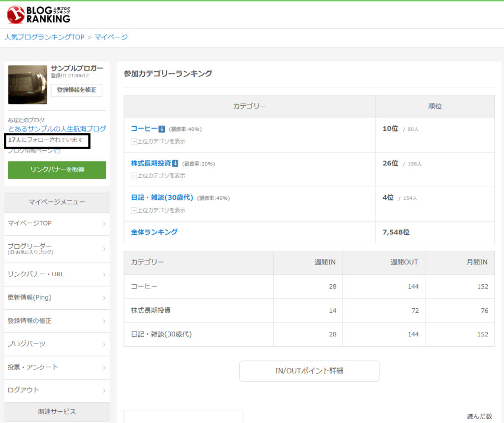Click ログアウト in the sidebar menu
Image resolution: width=504 pixels, height=423 pixels.
click(57, 390)
